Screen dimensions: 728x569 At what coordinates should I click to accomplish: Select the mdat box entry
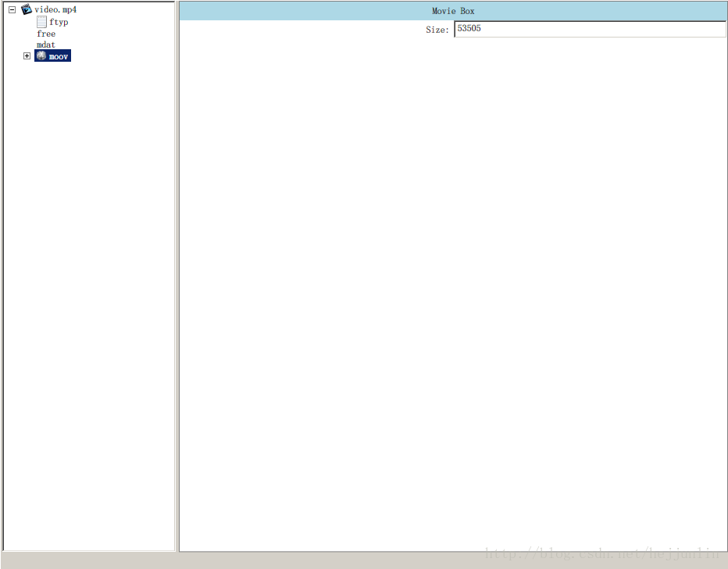pos(46,45)
